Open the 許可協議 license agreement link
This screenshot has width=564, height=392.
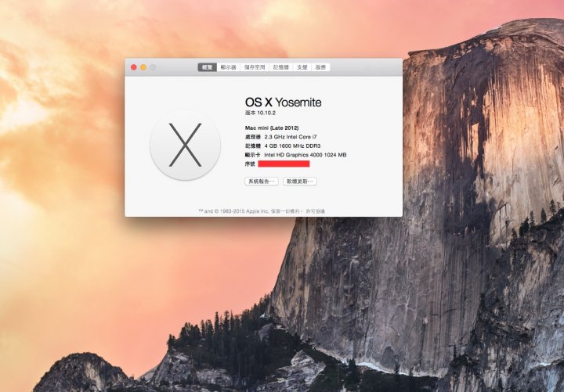pos(316,211)
